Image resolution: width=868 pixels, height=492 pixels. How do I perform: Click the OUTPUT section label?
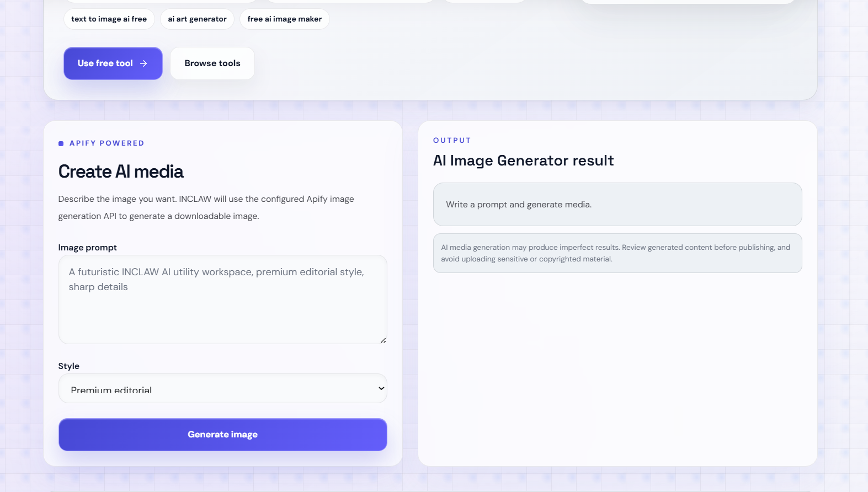tap(452, 141)
